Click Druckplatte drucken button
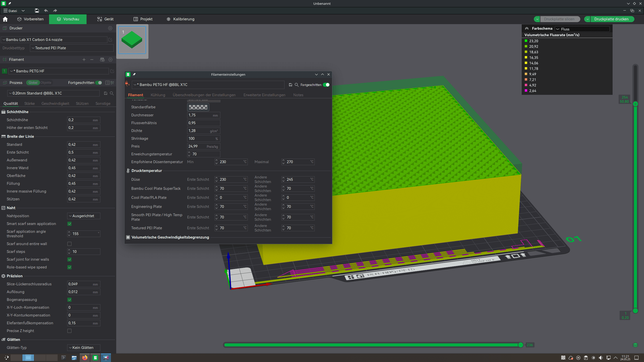 click(x=611, y=19)
